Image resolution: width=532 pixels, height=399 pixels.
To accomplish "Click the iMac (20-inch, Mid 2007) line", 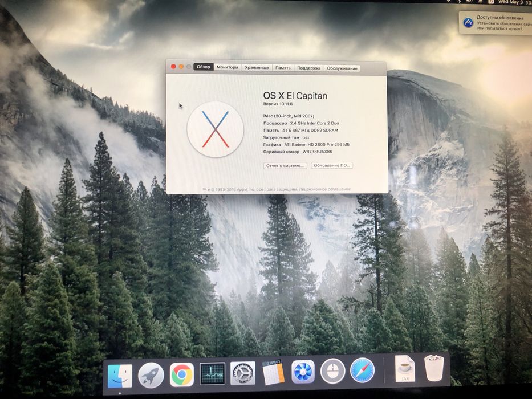I will [x=289, y=116].
